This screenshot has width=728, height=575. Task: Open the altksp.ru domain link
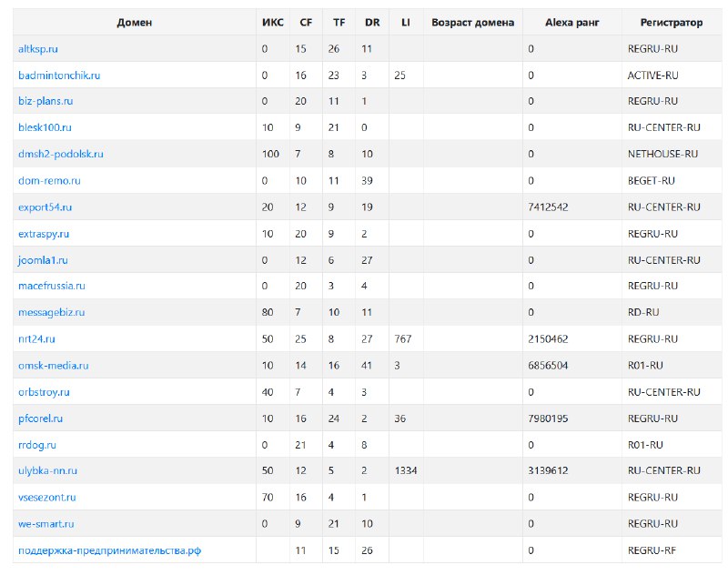point(38,49)
